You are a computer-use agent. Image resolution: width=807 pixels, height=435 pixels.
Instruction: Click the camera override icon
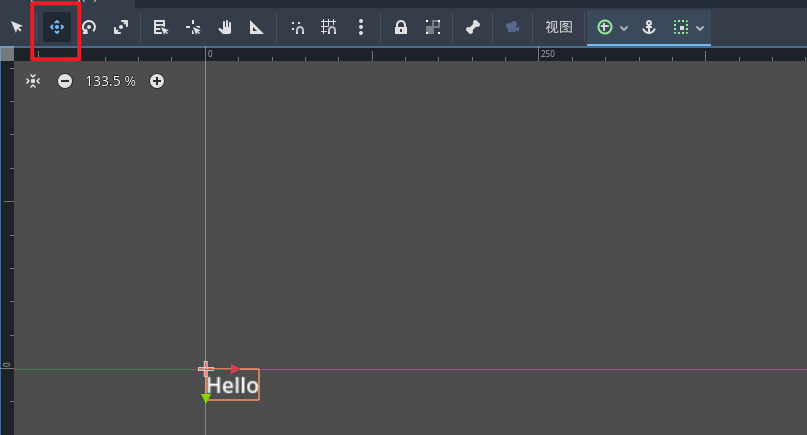512,27
